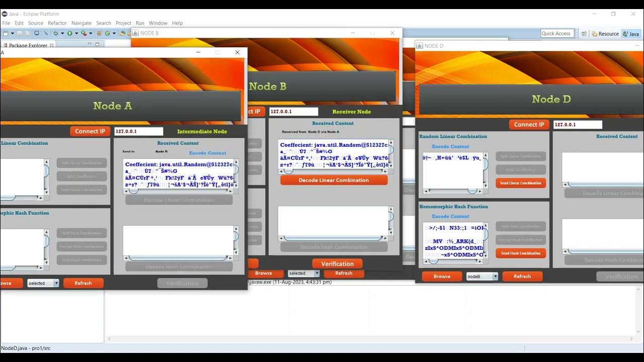Expand the external tools dropdown arrow
Viewport: 644px width, 362px height.
pos(91,33)
